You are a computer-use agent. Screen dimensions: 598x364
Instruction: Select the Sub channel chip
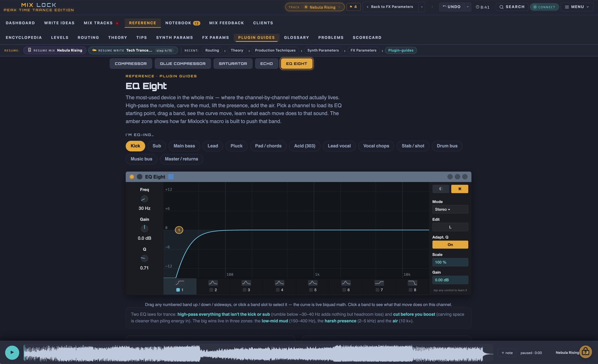[x=157, y=146]
